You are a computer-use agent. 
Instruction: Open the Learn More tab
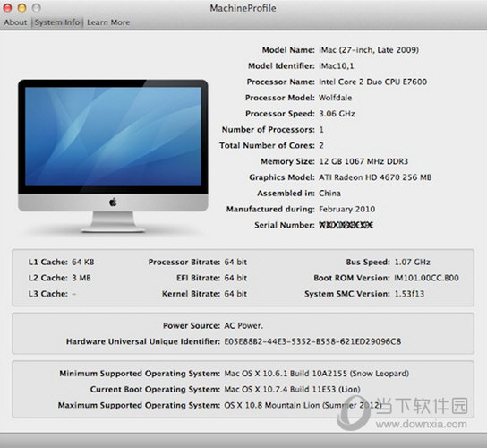(108, 22)
